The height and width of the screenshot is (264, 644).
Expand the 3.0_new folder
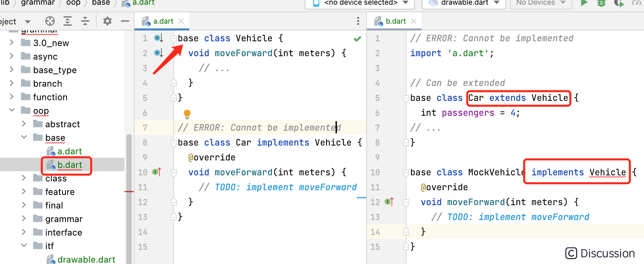point(12,43)
